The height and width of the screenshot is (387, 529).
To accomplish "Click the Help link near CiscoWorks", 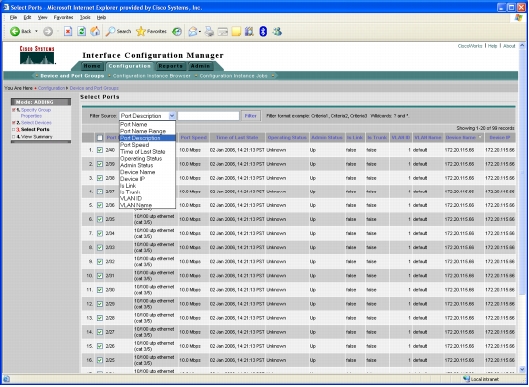I will pyautogui.click(x=493, y=46).
